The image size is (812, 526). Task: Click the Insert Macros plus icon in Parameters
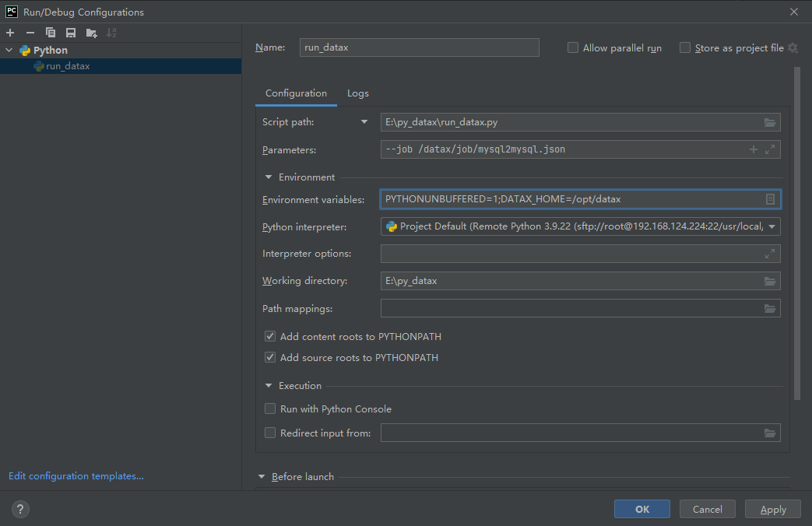tap(753, 149)
